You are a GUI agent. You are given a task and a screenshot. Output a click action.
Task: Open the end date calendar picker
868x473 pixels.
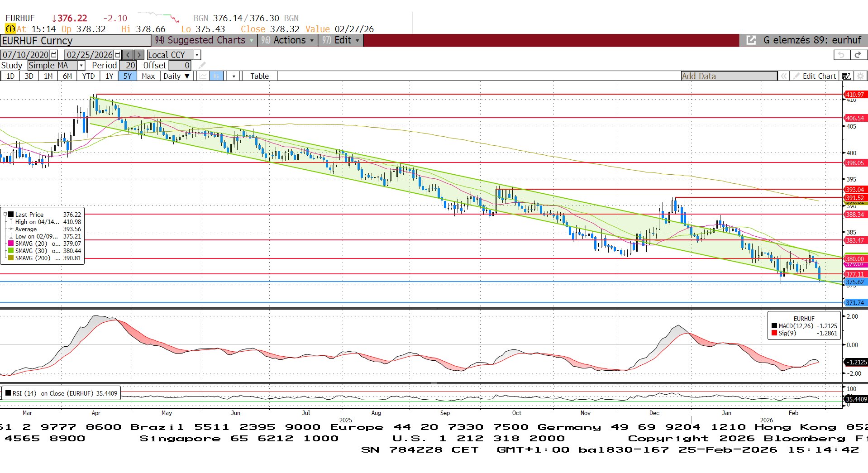118,55
